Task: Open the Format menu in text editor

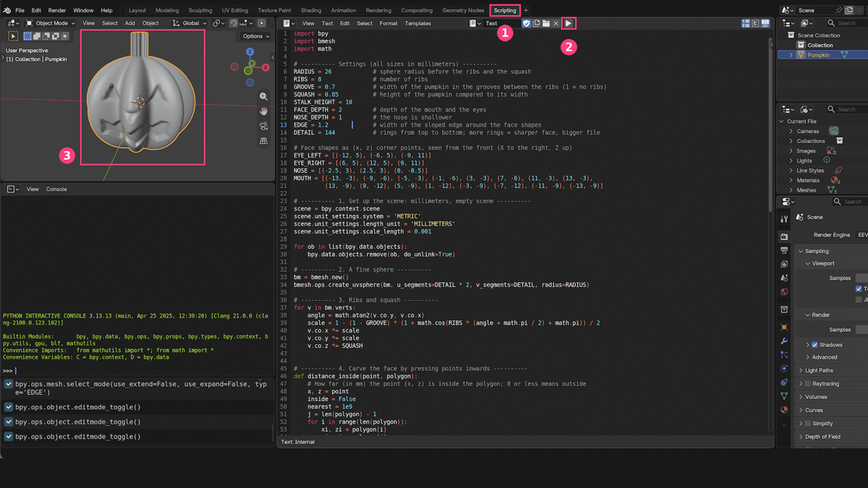Action: pyautogui.click(x=388, y=23)
